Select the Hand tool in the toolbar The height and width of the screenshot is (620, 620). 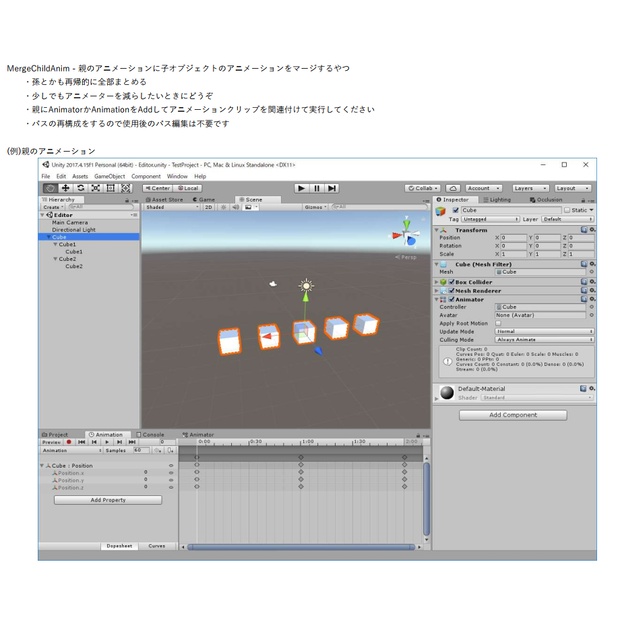tap(50, 188)
